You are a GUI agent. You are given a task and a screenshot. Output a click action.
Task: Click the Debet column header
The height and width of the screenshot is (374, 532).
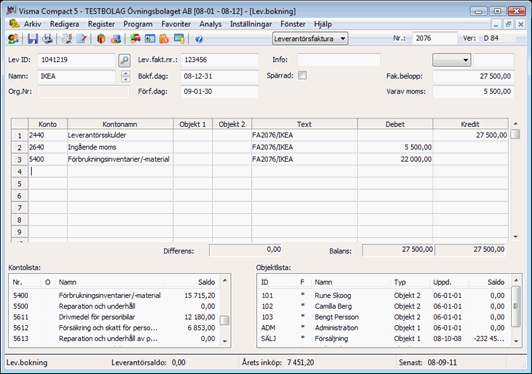coord(395,124)
